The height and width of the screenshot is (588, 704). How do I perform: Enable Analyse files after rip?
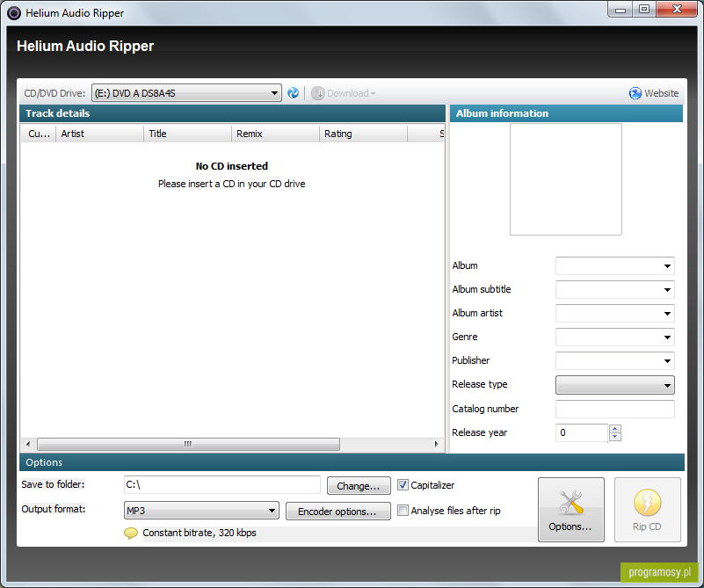tap(403, 511)
